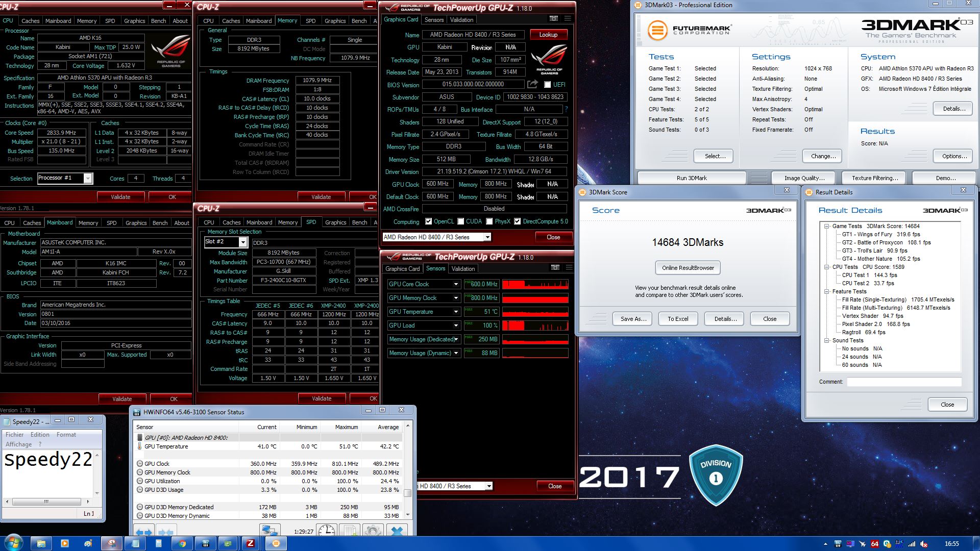Switch to Validation tab in top GPU-Z window
Viewport: 980px width, 551px height.
(461, 20)
